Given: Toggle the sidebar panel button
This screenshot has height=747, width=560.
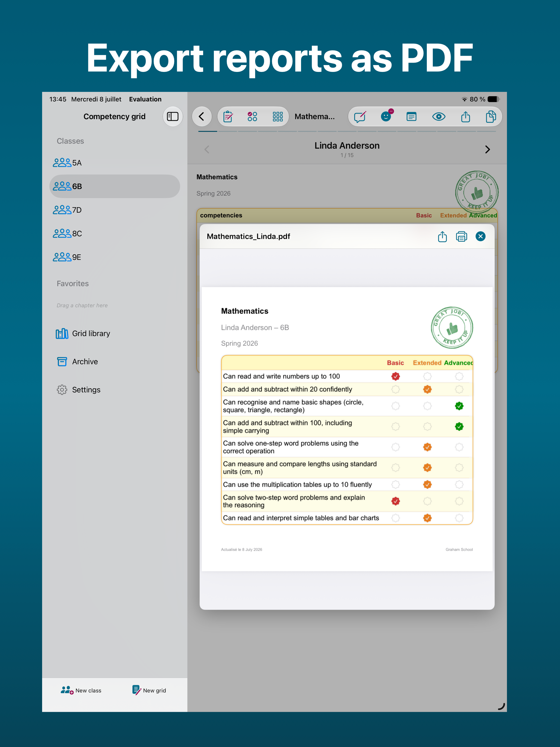Looking at the screenshot, I should 173,116.
